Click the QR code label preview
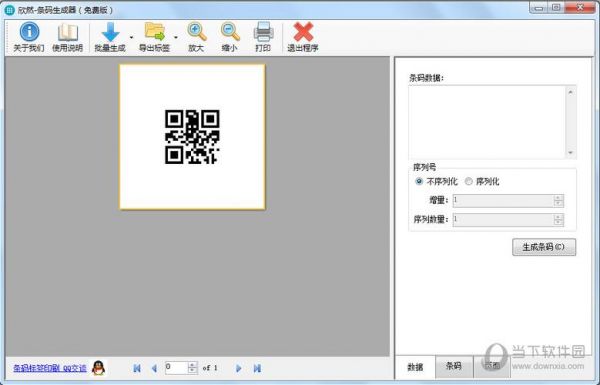This screenshot has height=385, width=600. (x=192, y=137)
